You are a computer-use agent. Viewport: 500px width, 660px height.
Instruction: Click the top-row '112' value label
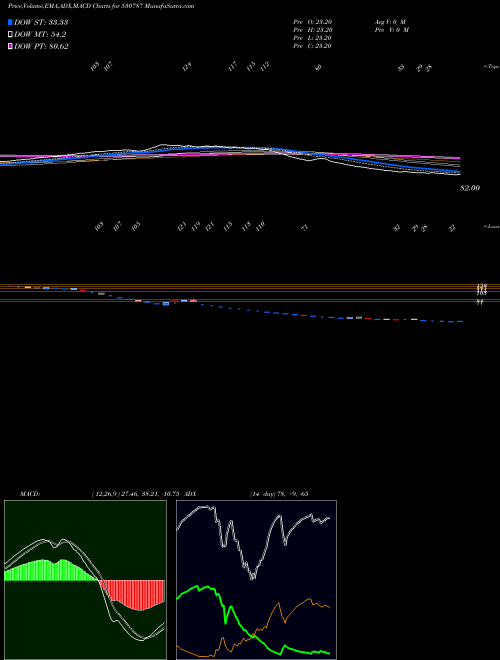[x=264, y=66]
